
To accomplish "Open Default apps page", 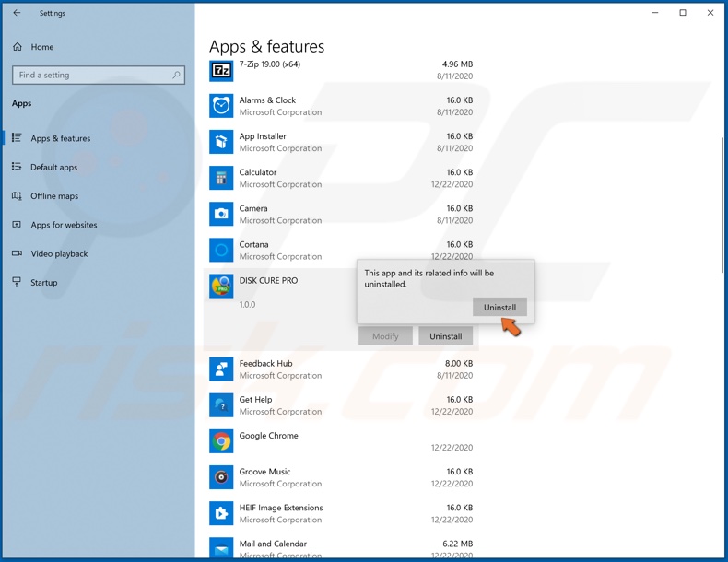I will [53, 167].
